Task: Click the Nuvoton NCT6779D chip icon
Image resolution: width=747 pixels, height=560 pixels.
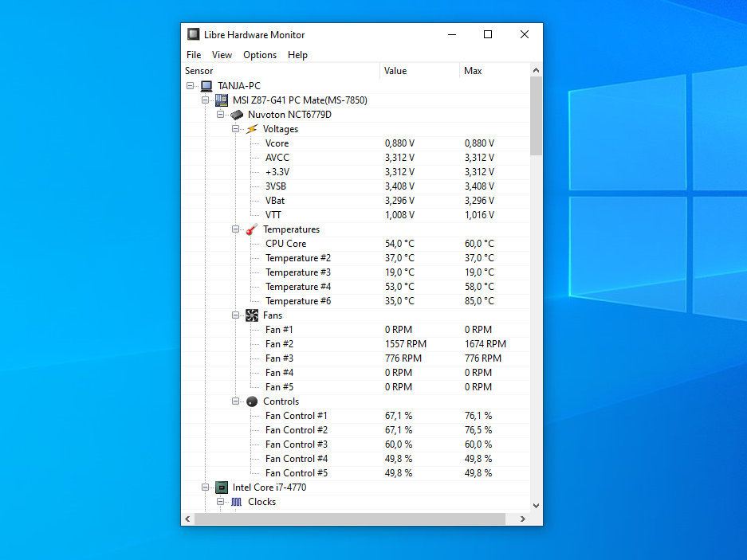Action: click(237, 114)
